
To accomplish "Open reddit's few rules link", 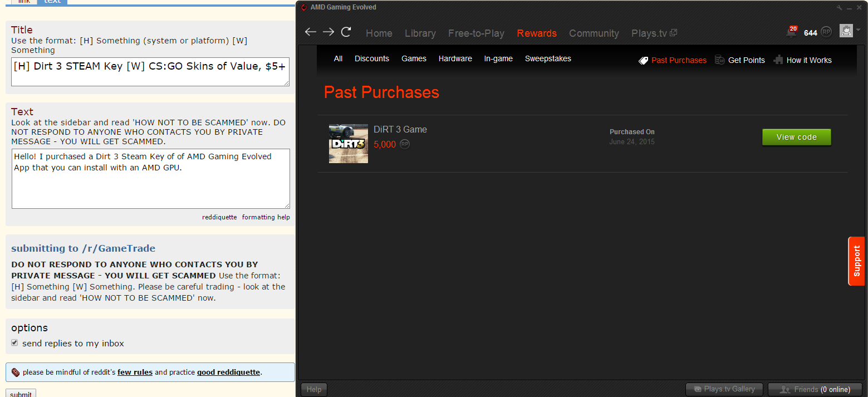I will tap(135, 372).
